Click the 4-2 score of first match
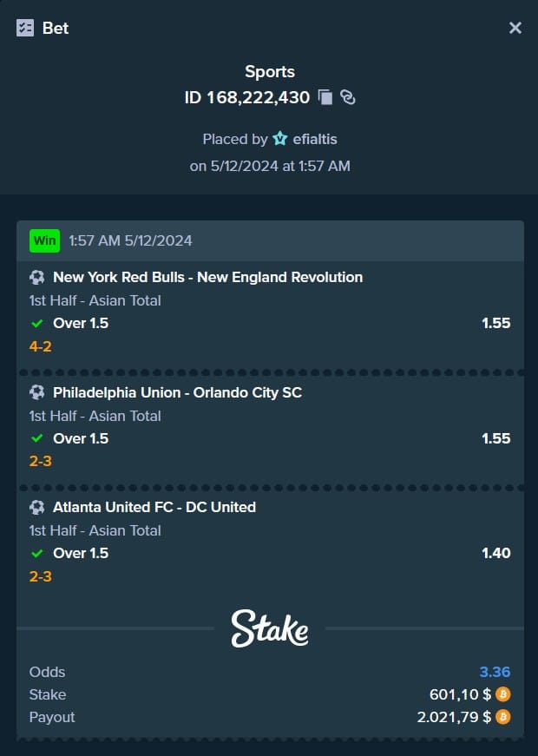This screenshot has width=538, height=756. coord(40,346)
